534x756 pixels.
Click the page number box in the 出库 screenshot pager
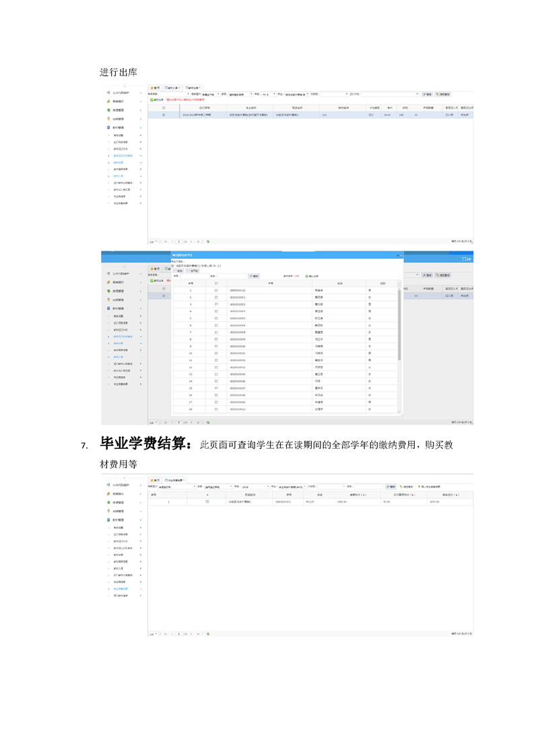coord(179,241)
